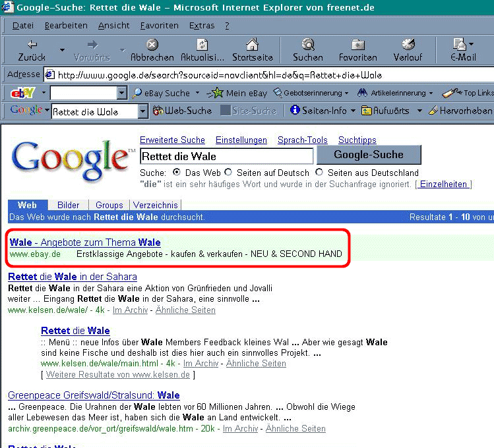Switch to the Verzeichnis tab
This screenshot has width=494, height=448.
coord(155,205)
